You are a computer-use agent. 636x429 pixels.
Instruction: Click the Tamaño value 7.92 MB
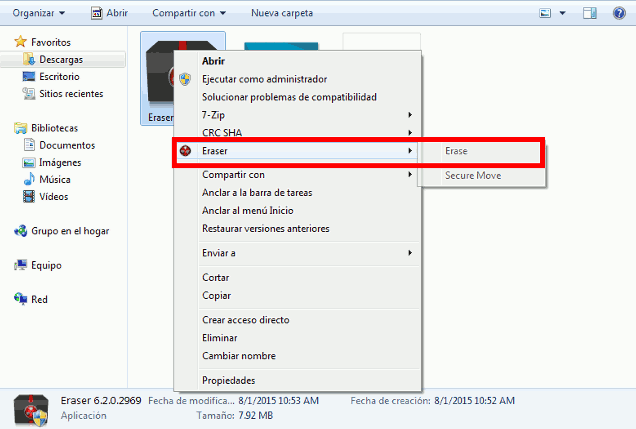pos(256,415)
